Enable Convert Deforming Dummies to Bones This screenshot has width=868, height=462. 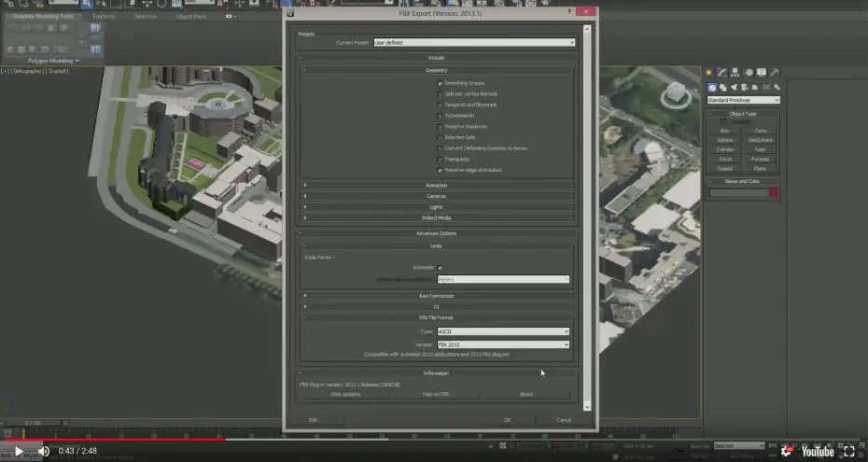pyautogui.click(x=440, y=148)
